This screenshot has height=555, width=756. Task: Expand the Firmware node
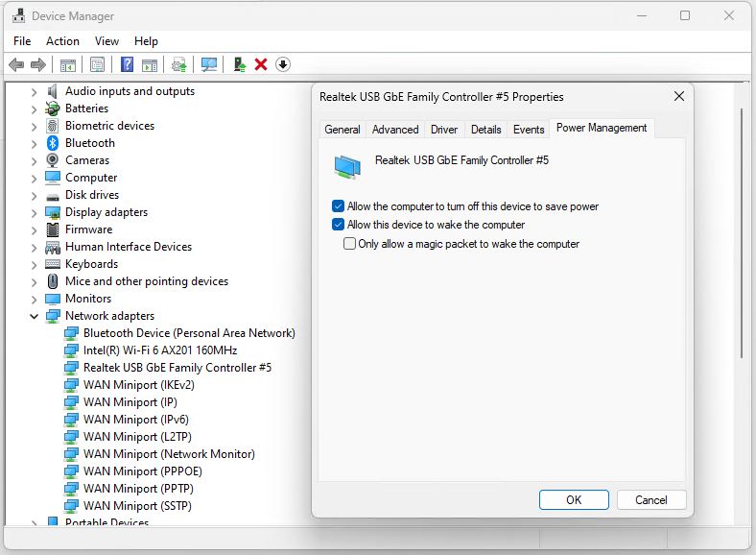[34, 230]
